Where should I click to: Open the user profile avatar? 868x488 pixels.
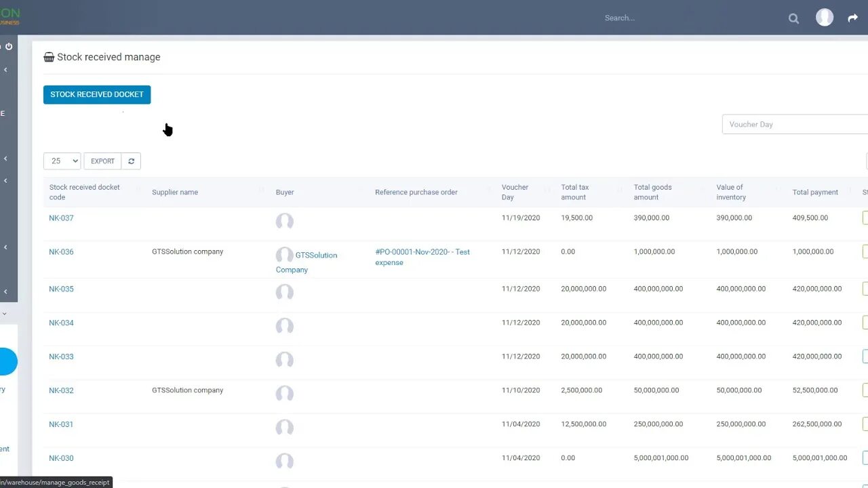click(825, 18)
